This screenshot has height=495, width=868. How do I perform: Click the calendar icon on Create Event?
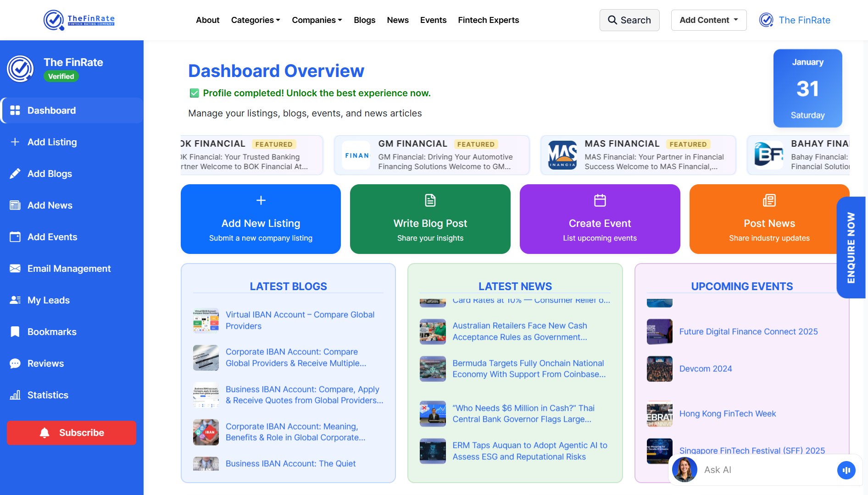[x=600, y=200]
